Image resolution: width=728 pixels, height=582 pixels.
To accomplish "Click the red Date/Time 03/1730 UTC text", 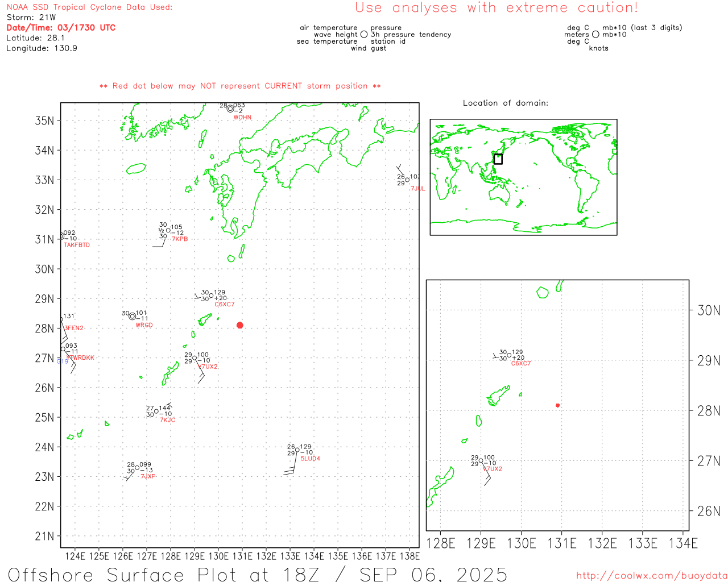I will [61, 27].
